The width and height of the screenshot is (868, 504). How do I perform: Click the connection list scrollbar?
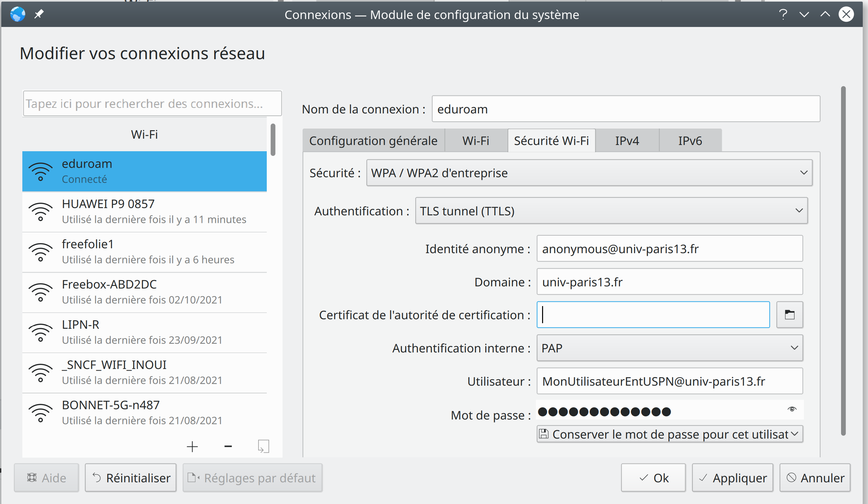click(273, 140)
